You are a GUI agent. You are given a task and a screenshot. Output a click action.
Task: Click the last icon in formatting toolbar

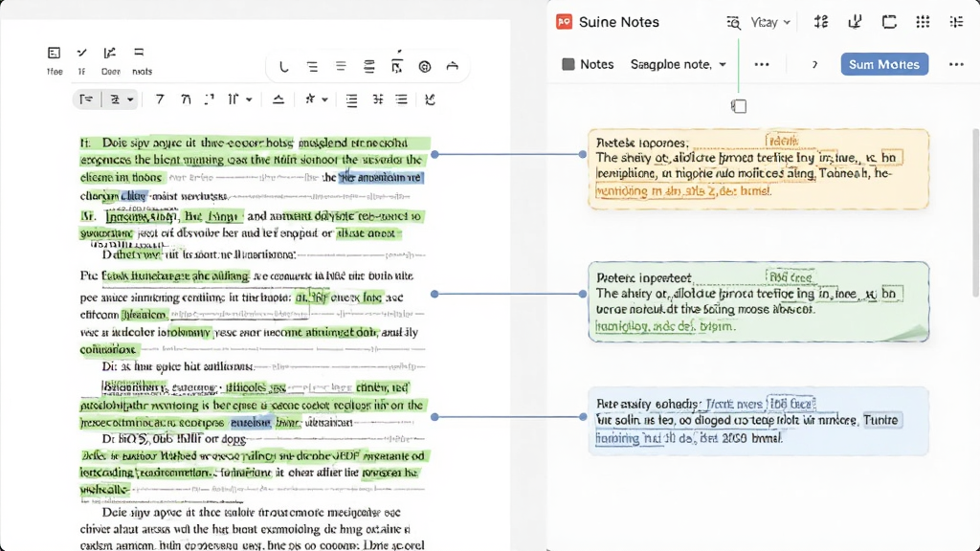(x=430, y=99)
